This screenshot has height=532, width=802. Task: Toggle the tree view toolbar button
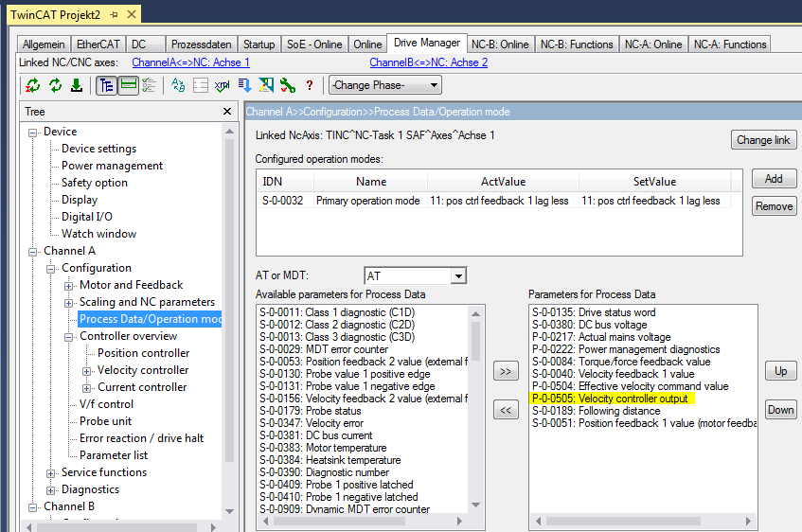tap(106, 85)
